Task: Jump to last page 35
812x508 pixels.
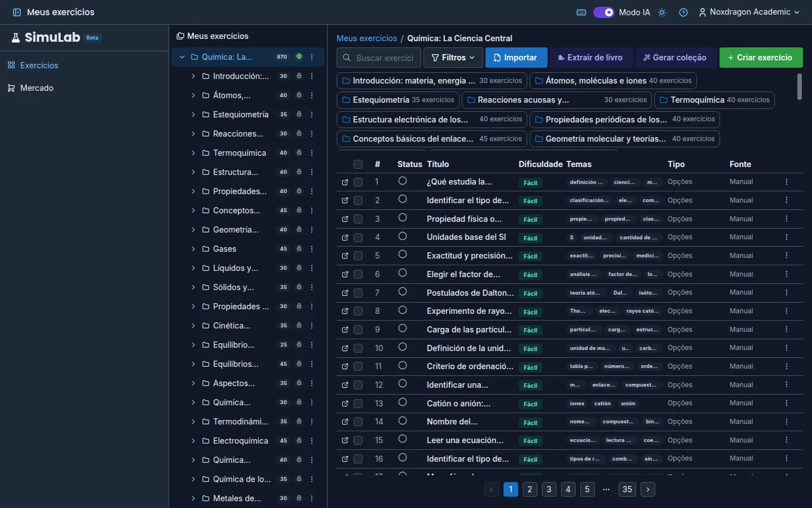Action: tap(627, 489)
